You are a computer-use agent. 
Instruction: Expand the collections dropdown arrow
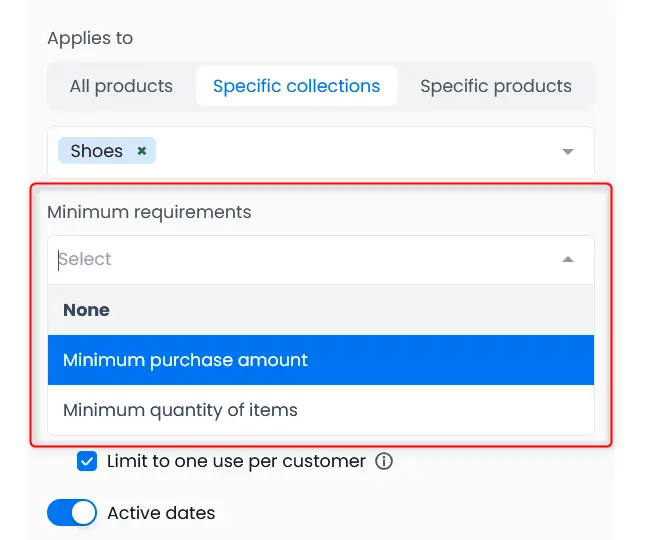click(x=568, y=152)
